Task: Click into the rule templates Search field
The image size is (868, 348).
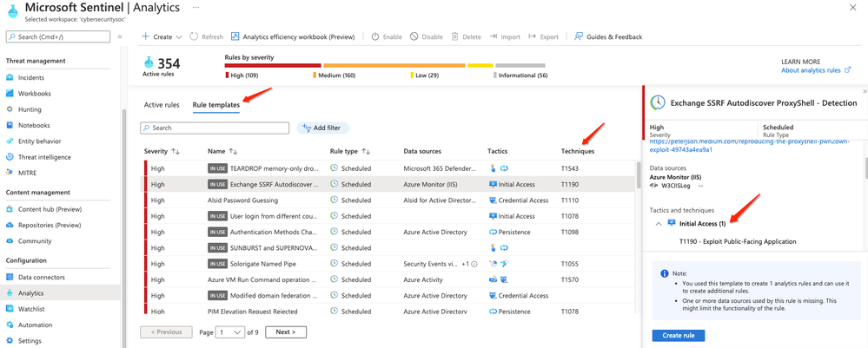Action: 215,128
